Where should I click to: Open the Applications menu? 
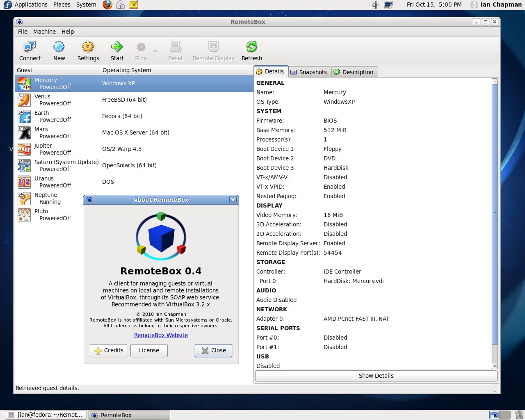[31, 5]
